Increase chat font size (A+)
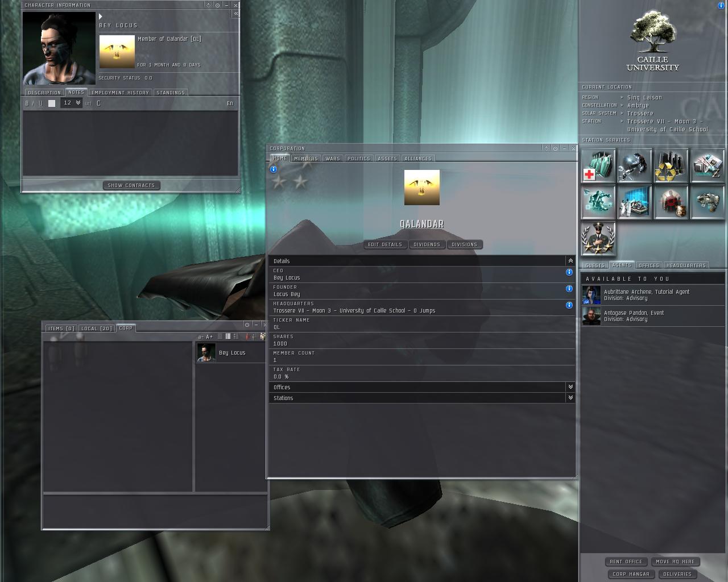Image resolution: width=728 pixels, height=582 pixels. click(x=209, y=337)
